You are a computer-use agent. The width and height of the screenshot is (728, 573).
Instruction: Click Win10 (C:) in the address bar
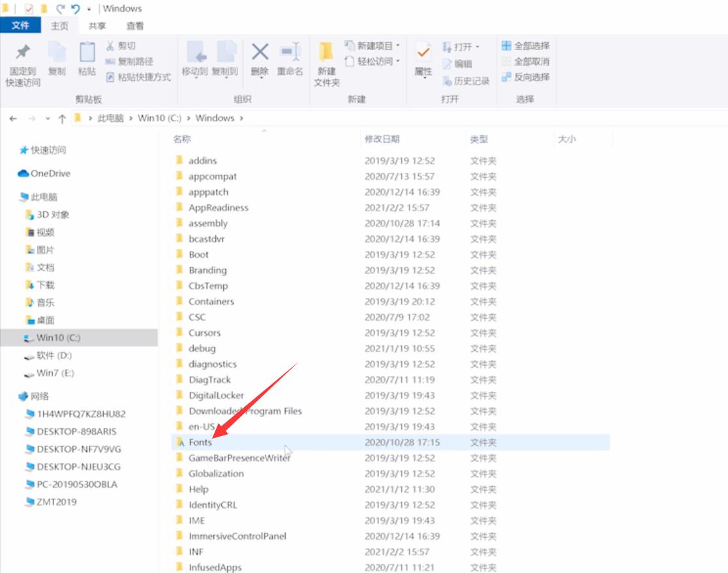tap(159, 118)
